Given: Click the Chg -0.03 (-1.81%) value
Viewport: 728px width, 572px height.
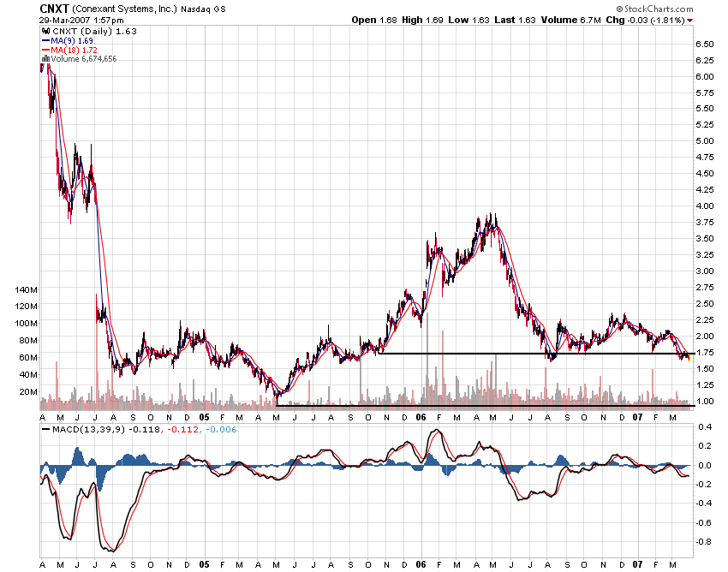Looking at the screenshot, I should click(x=646, y=20).
